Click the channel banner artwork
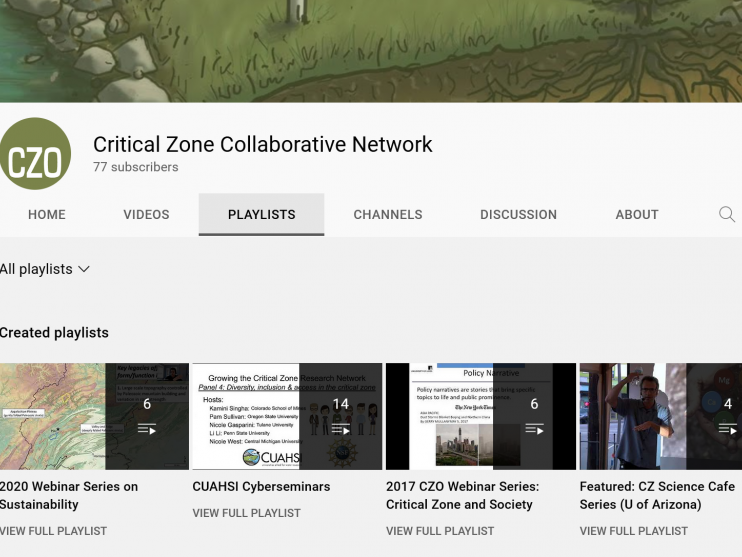 tap(371, 51)
